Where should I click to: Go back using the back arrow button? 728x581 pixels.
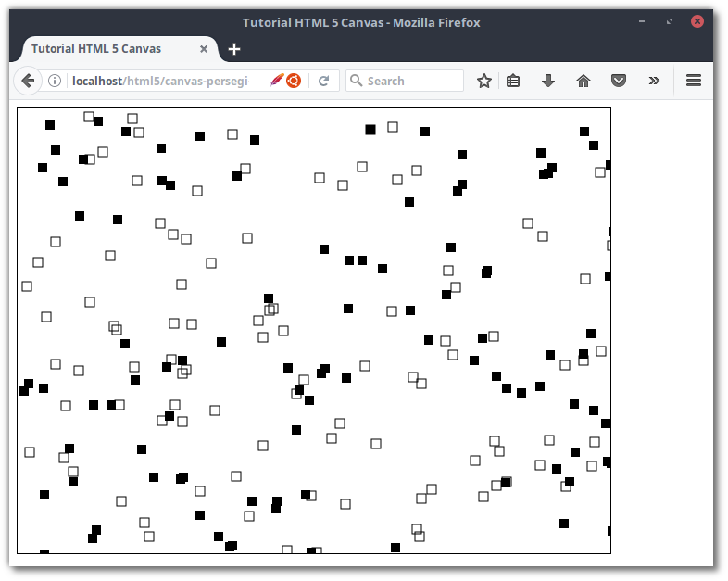pos(28,82)
